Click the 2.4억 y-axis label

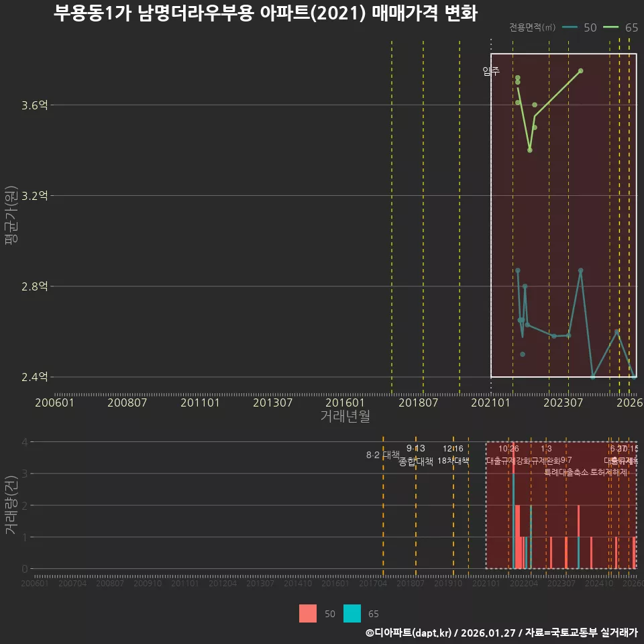34,377
